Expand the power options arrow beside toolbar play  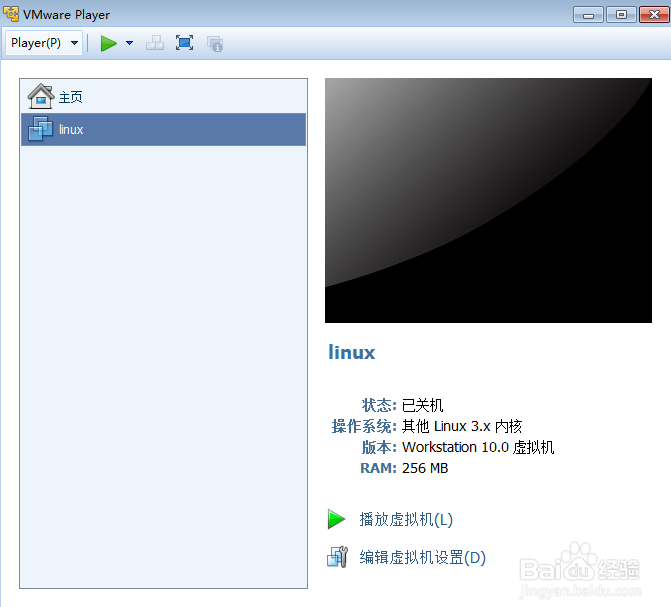click(x=129, y=43)
